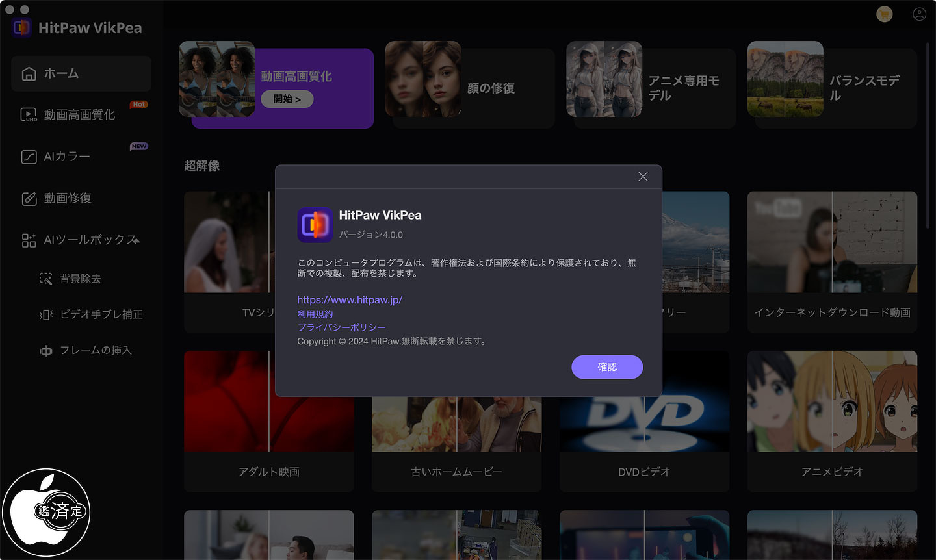This screenshot has height=560, width=936.
Task: Click the ビデオ手ブレ補正 stabilization icon
Action: [45, 314]
